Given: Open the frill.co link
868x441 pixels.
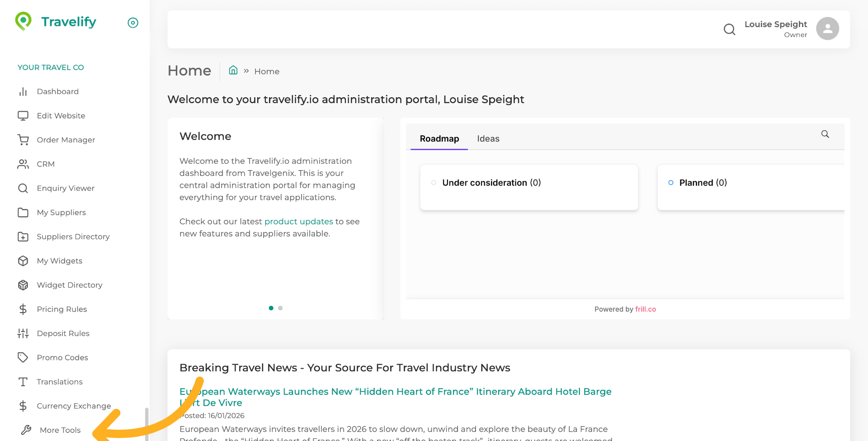Looking at the screenshot, I should [x=645, y=309].
